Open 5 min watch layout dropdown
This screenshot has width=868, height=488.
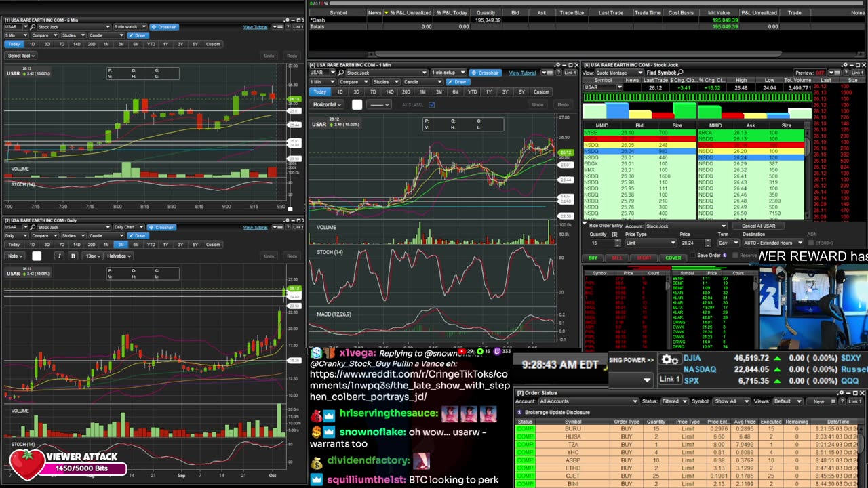[130, 27]
